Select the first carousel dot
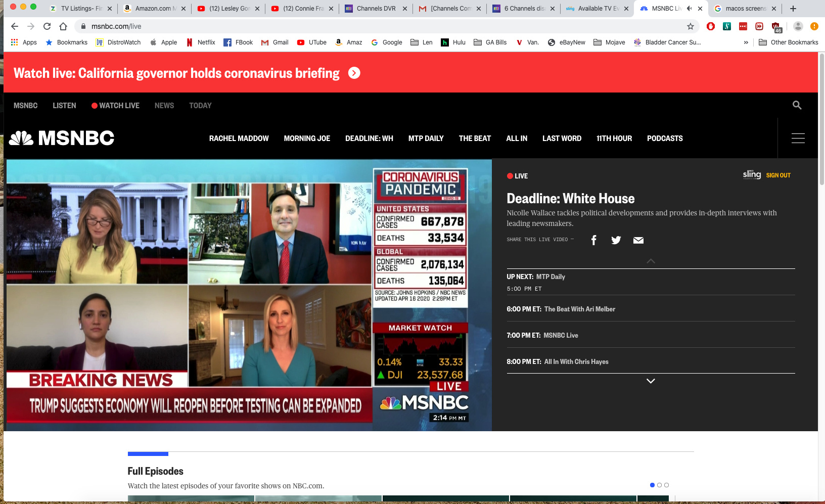The height and width of the screenshot is (504, 825). [652, 485]
